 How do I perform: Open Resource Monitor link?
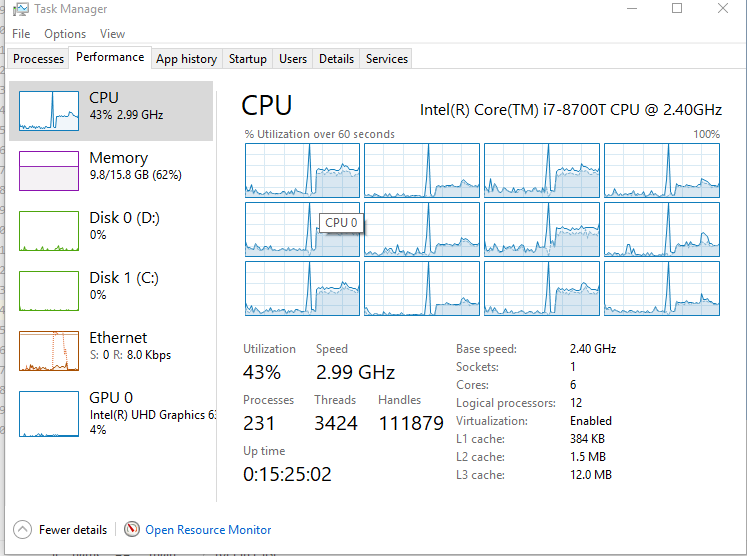point(208,530)
